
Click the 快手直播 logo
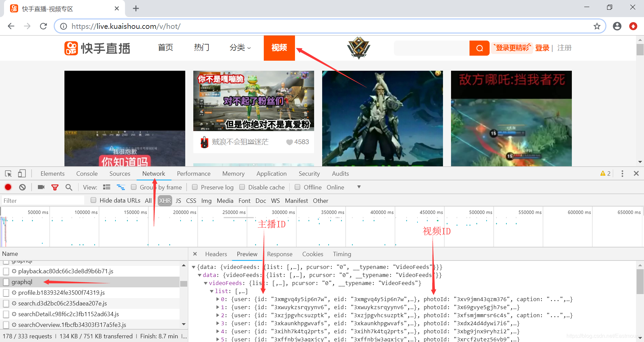[x=97, y=48]
